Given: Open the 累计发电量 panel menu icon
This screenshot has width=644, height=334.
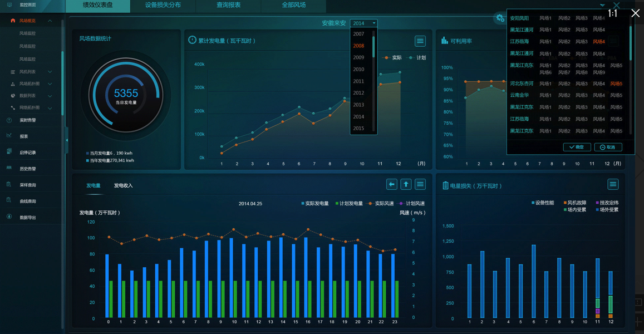Looking at the screenshot, I should 420,41.
